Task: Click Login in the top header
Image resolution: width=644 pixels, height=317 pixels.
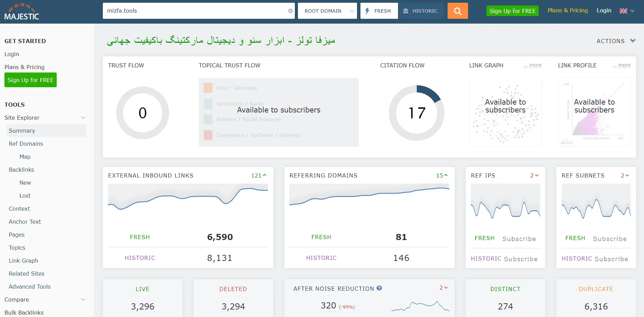Action: (604, 10)
